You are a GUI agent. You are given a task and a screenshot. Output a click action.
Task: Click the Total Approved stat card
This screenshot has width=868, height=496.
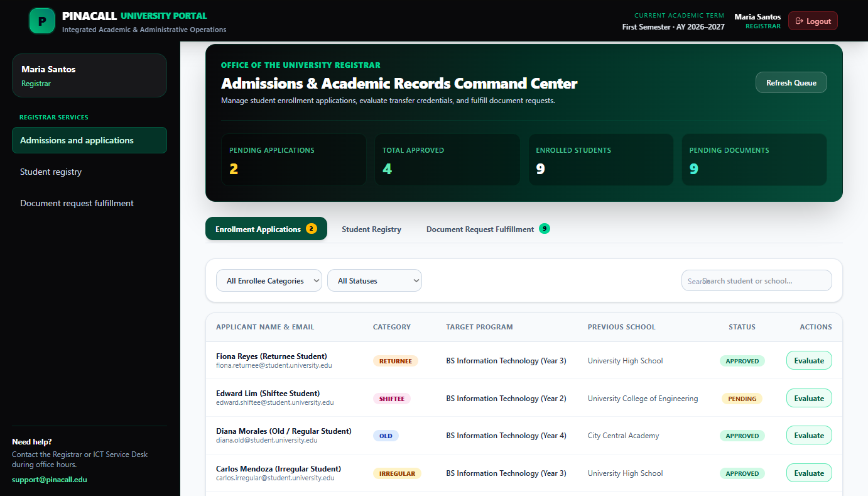(447, 160)
